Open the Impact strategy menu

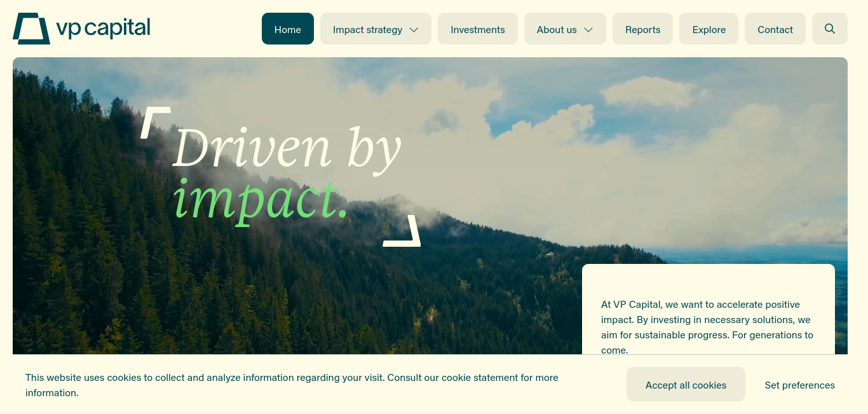(x=376, y=29)
